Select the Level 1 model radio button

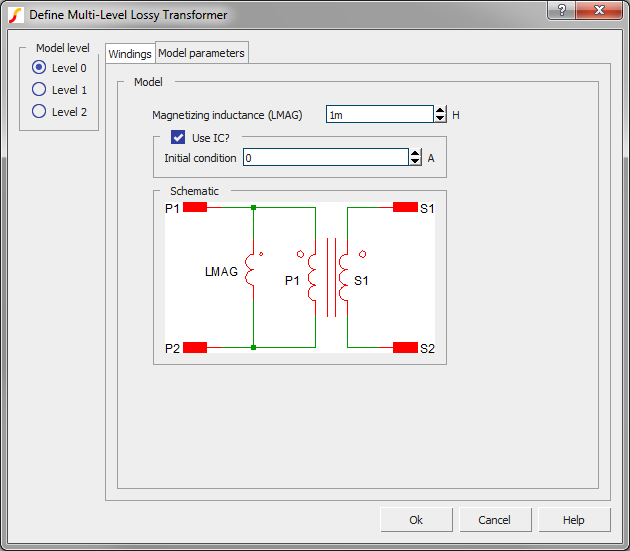(40, 89)
